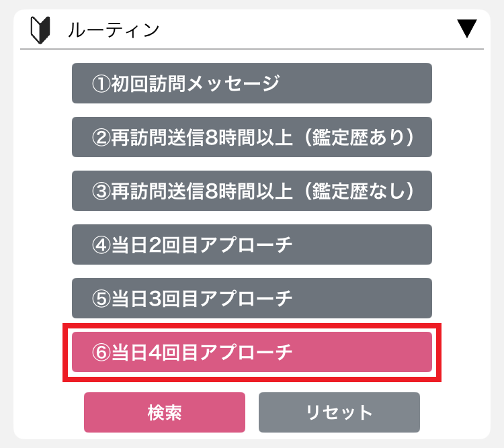Deselect the highlighted ⑥当日4回目アプローチ option
Viewport: 504px width, 448px height.
click(252, 352)
